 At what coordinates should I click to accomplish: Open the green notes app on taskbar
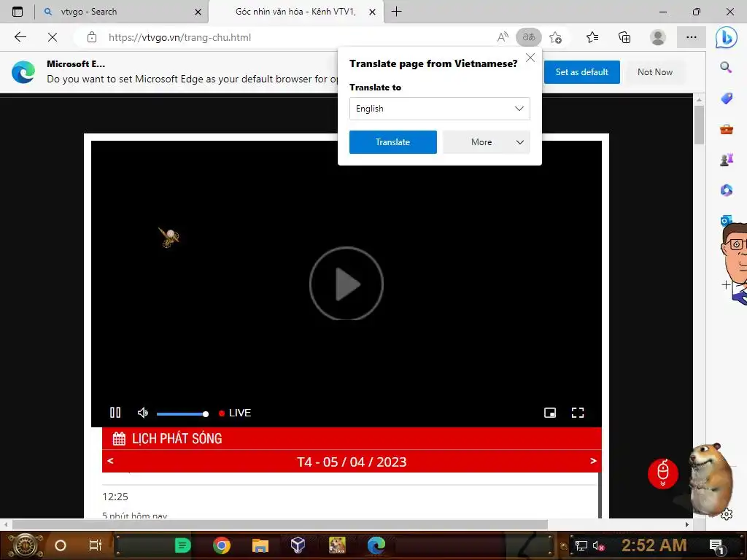pos(182,545)
